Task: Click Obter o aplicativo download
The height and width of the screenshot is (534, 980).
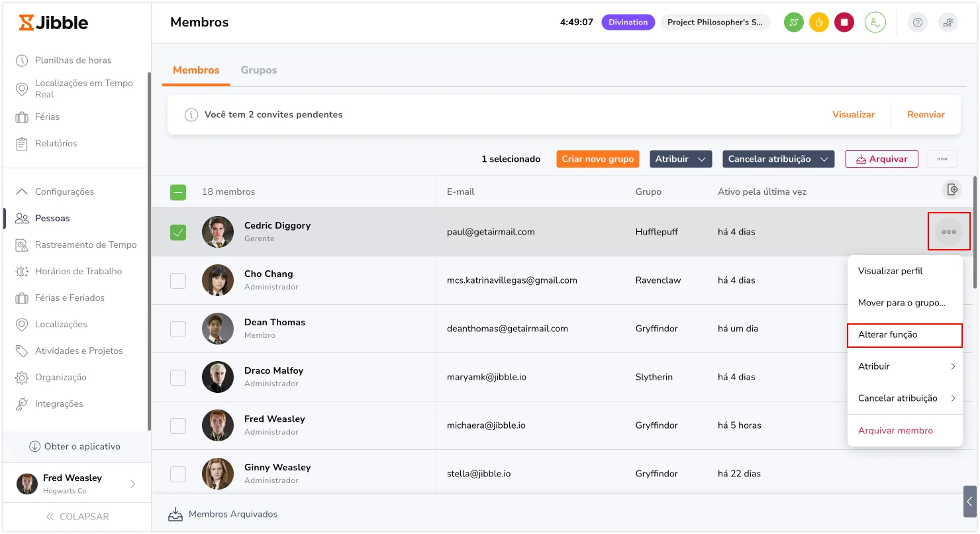Action: (75, 447)
